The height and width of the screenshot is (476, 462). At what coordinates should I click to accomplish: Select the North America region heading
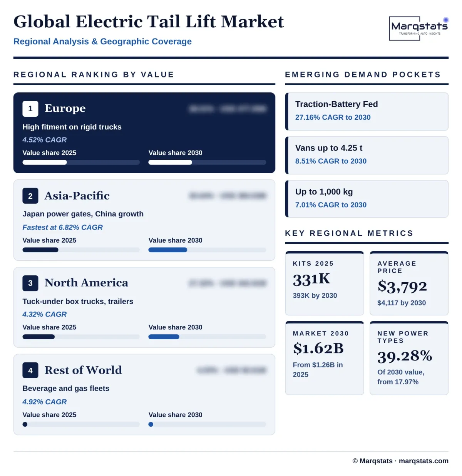coord(86,283)
